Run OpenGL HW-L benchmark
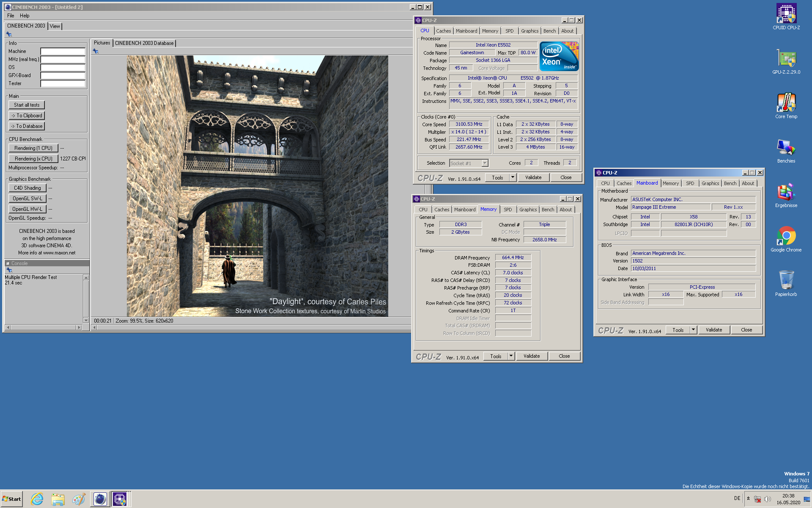Screen dimensions: 812x508 (27, 209)
